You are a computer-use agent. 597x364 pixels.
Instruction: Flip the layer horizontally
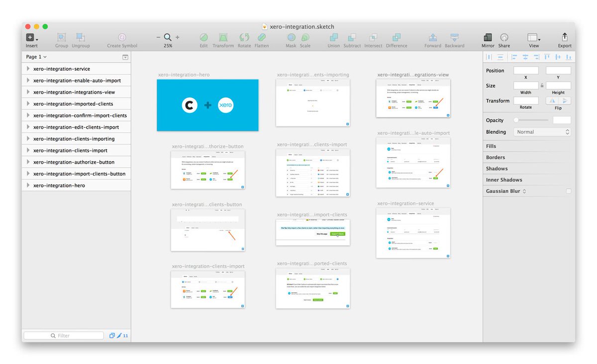coord(552,100)
